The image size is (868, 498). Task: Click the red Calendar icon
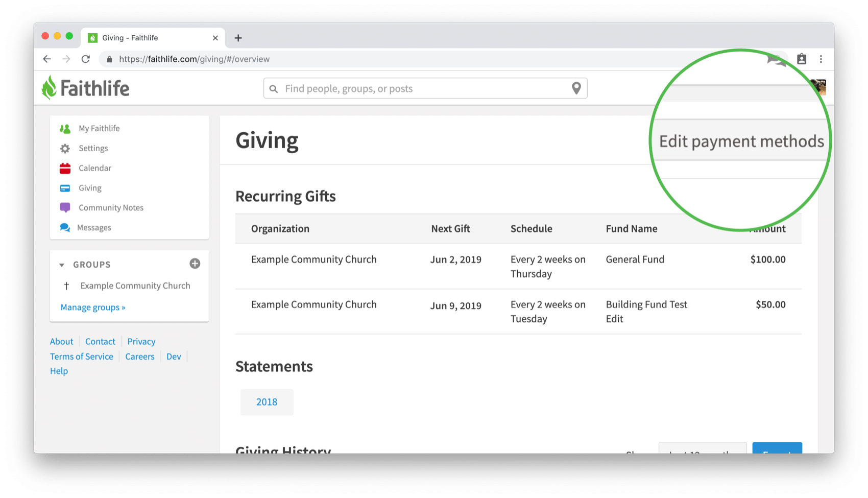(65, 168)
